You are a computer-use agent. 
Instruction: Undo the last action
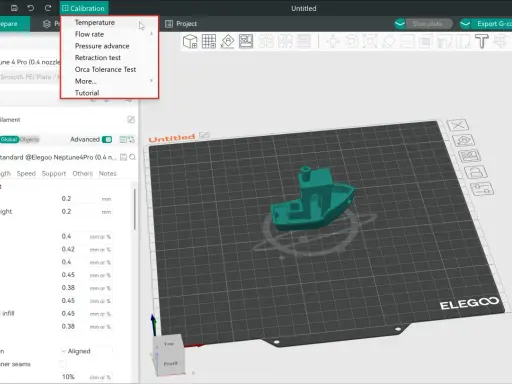tap(31, 8)
